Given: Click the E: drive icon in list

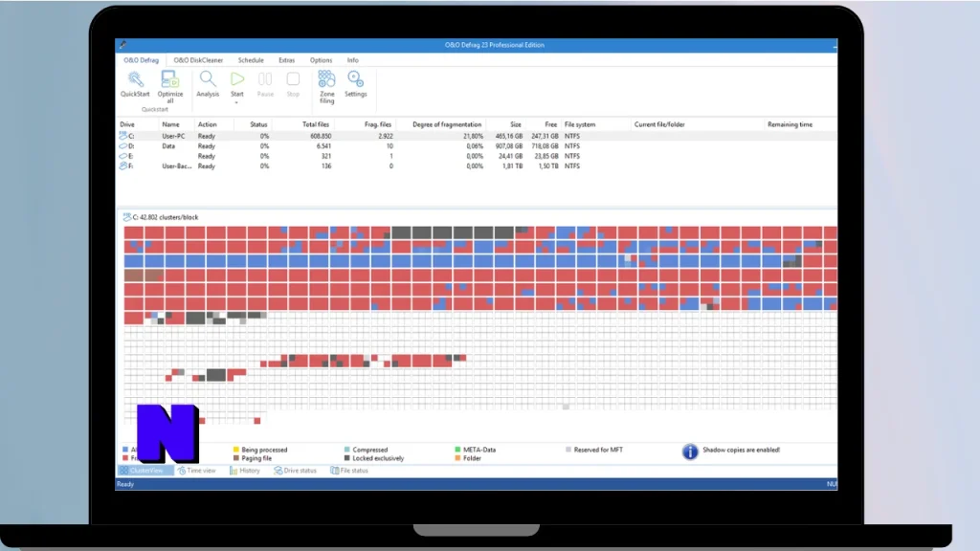Looking at the screenshot, I should [123, 156].
